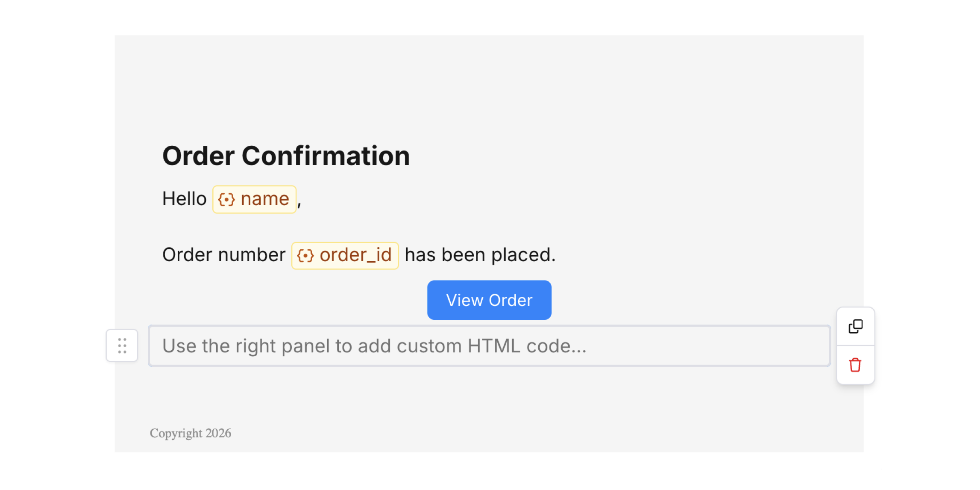Image resolution: width=980 pixels, height=490 pixels.
Task: Click the word "HTML" in the placeholder text
Action: point(494,346)
